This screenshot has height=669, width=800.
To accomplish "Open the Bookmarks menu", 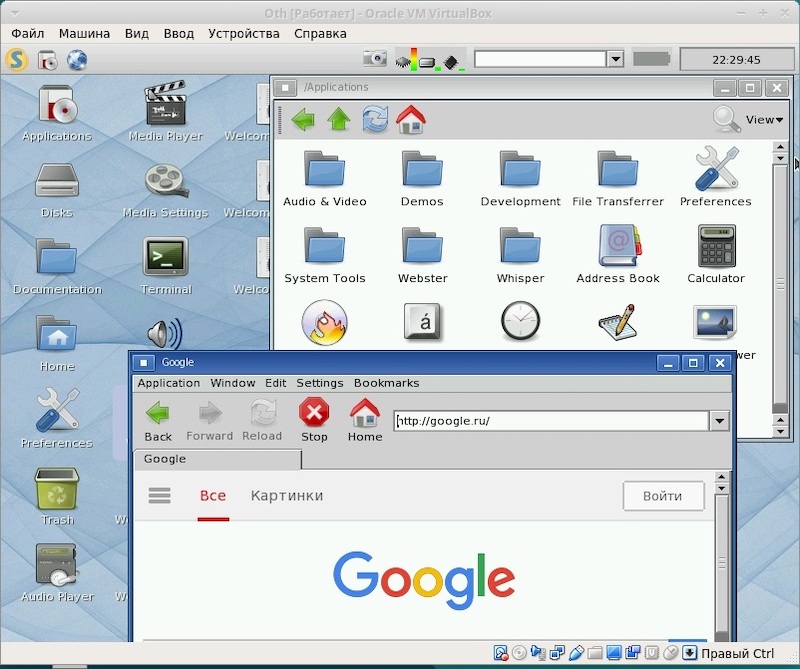I will pyautogui.click(x=386, y=383).
